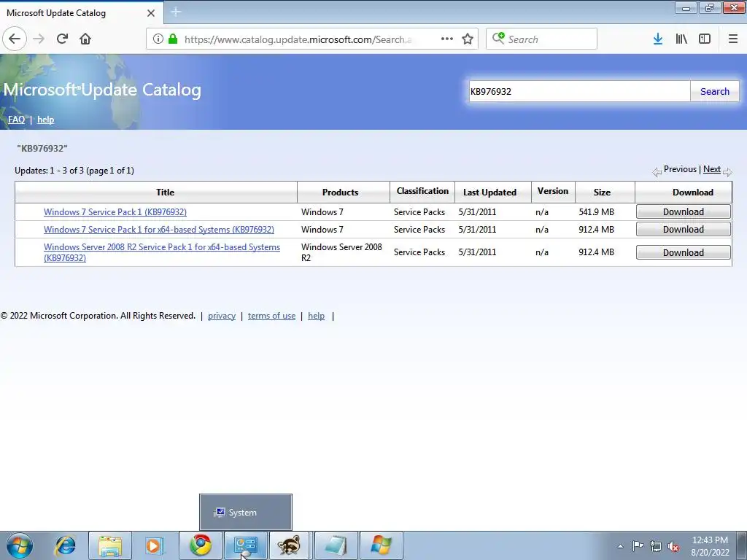Open the privacy footer link
Viewport: 747px width, 560px height.
(x=222, y=316)
